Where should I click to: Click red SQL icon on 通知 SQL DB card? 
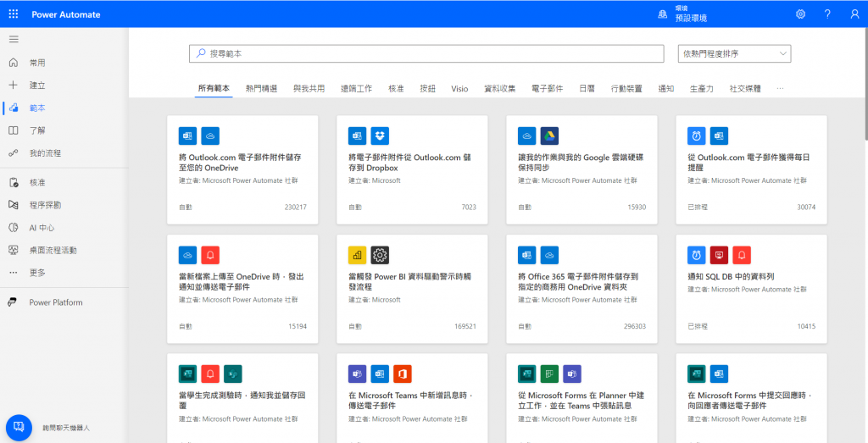[719, 255]
